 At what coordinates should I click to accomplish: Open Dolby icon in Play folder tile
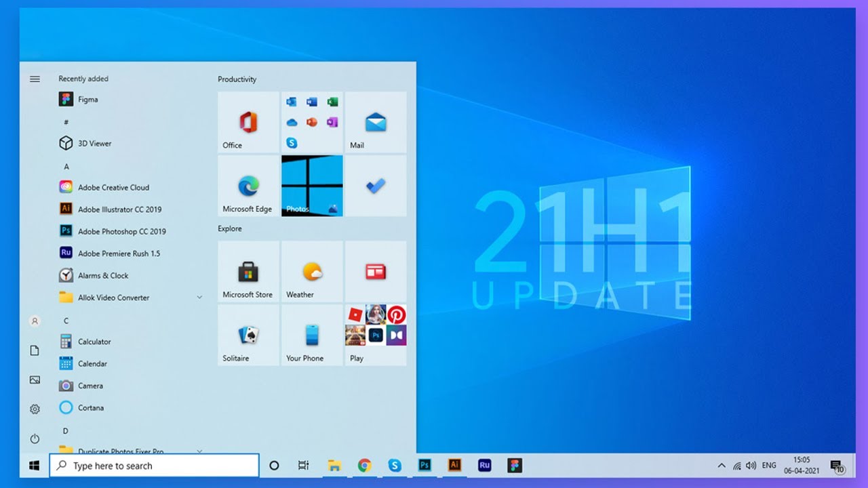pyautogui.click(x=397, y=335)
